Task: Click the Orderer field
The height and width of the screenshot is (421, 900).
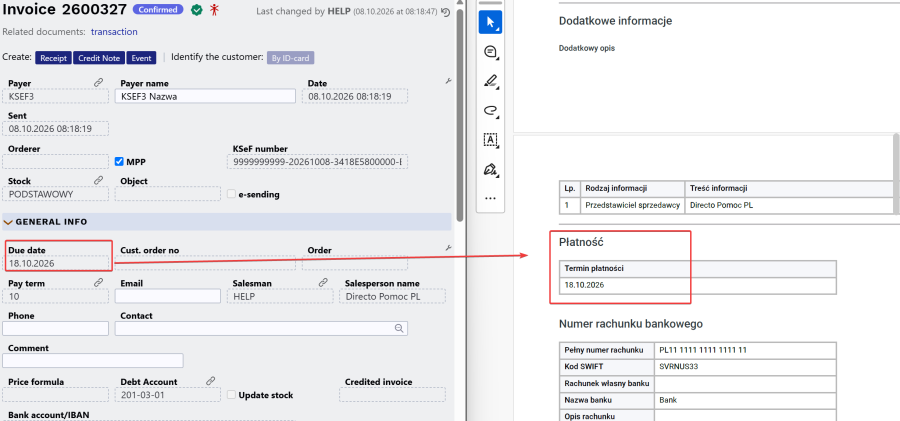Action: (56, 162)
